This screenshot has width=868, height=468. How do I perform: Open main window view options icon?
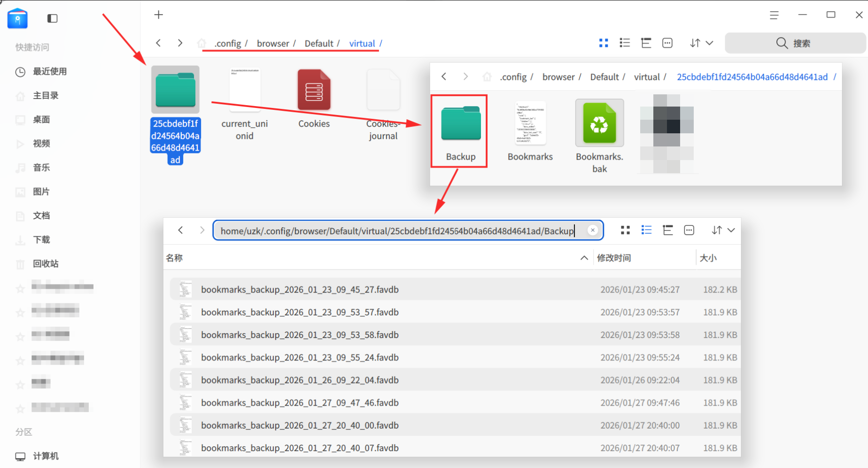point(667,43)
